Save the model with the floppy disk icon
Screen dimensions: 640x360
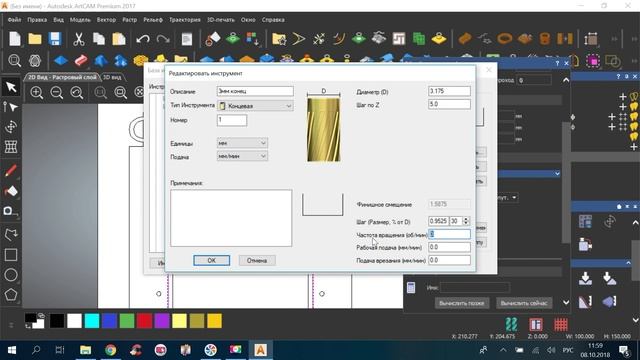pyautogui.click(x=55, y=39)
